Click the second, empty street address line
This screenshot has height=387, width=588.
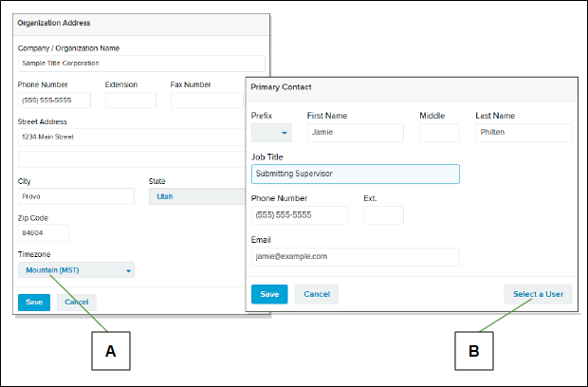pos(132,159)
